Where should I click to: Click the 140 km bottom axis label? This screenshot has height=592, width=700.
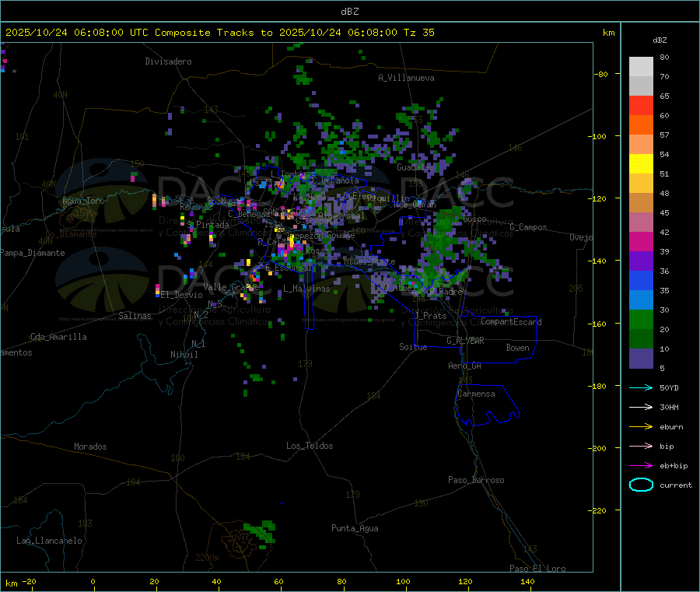527,581
